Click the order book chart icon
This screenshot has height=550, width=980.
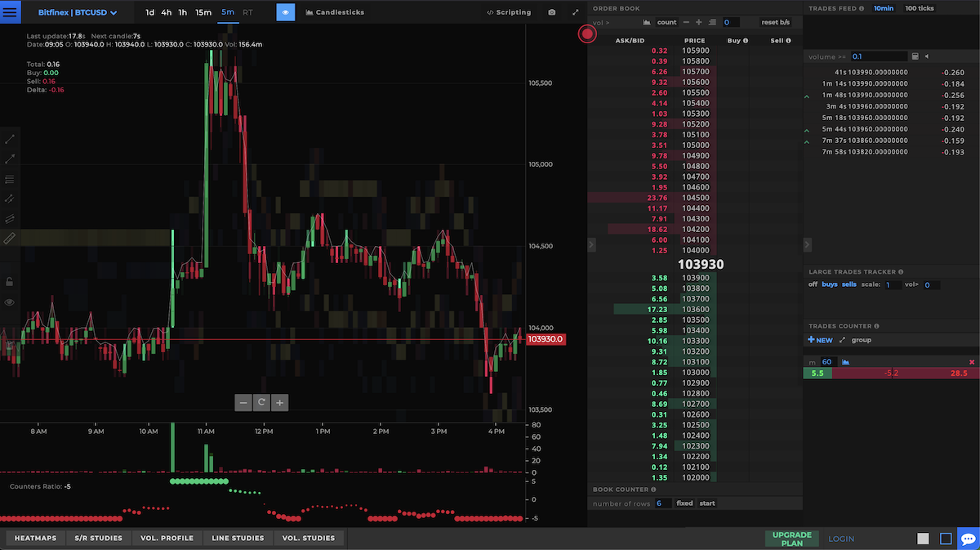click(x=647, y=22)
